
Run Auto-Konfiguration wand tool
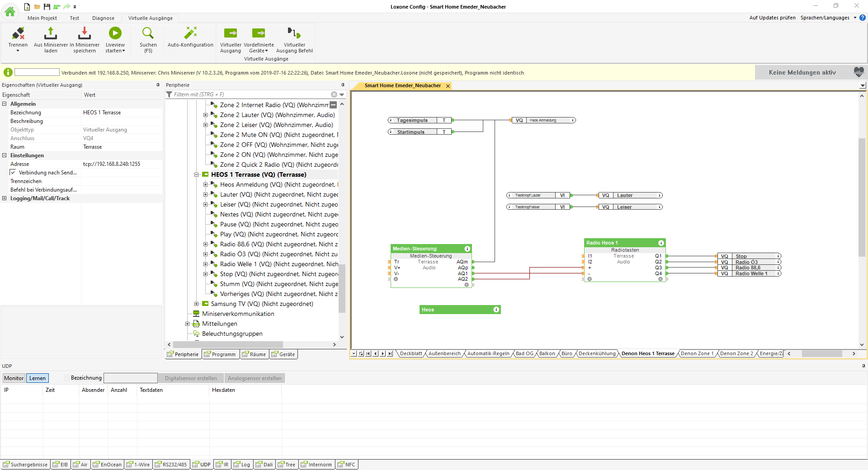coord(190,33)
